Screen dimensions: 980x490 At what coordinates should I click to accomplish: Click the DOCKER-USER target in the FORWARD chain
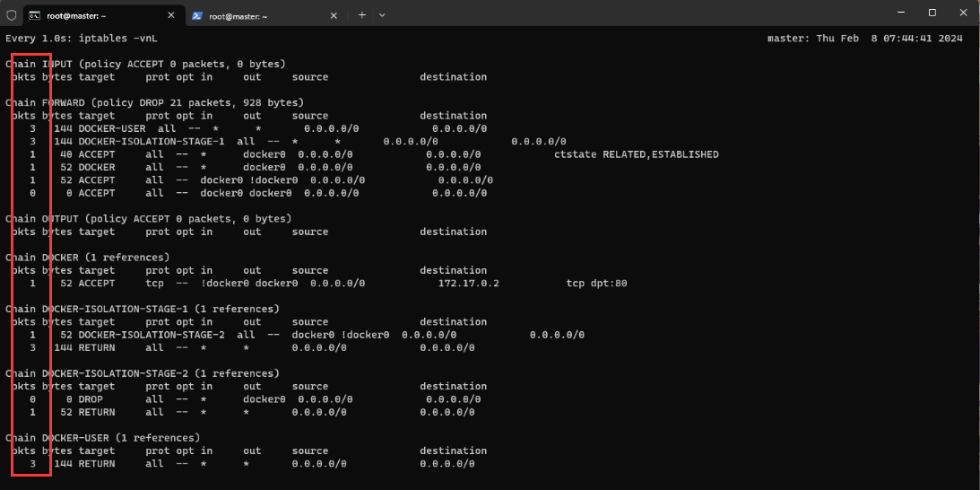(112, 128)
